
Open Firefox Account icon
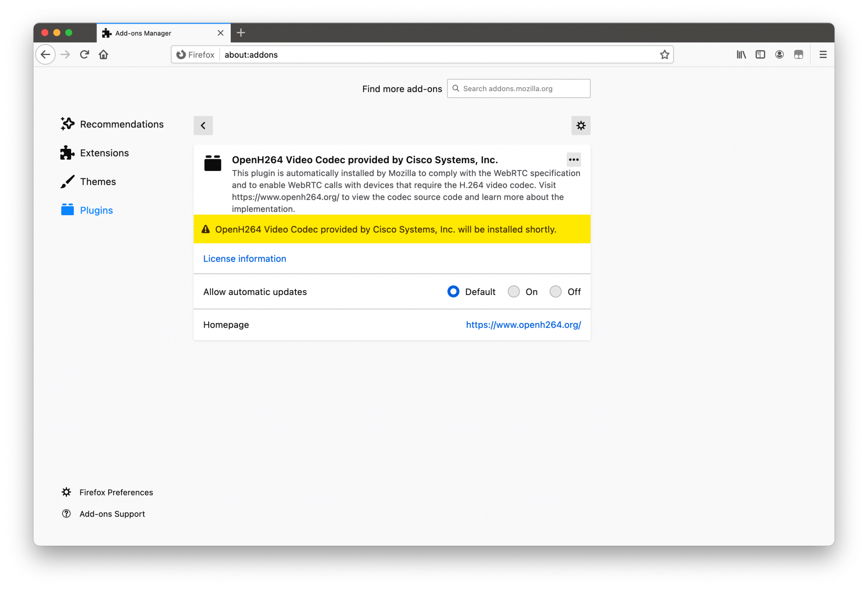click(x=779, y=55)
